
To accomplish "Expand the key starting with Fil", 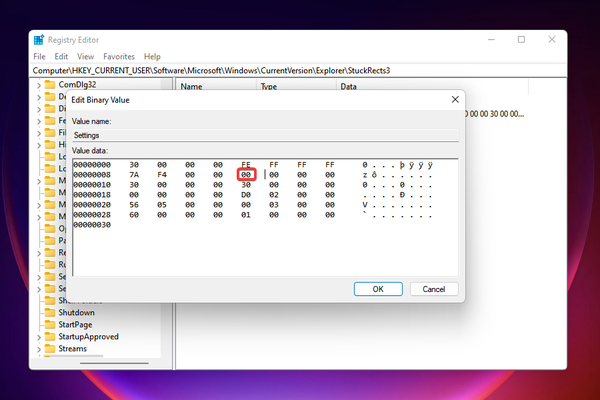I will pyautogui.click(x=39, y=133).
